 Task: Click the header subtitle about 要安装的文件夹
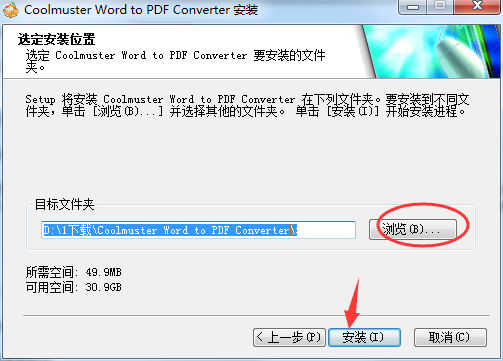click(175, 61)
